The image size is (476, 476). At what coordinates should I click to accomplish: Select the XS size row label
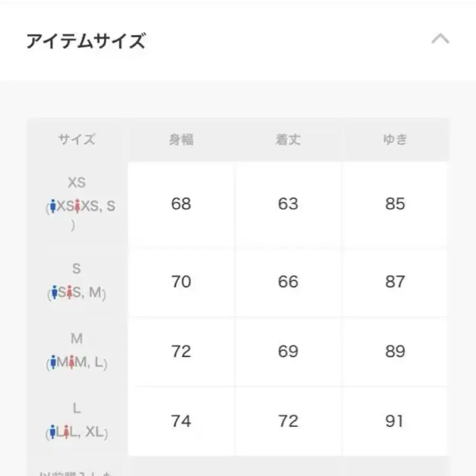(77, 183)
